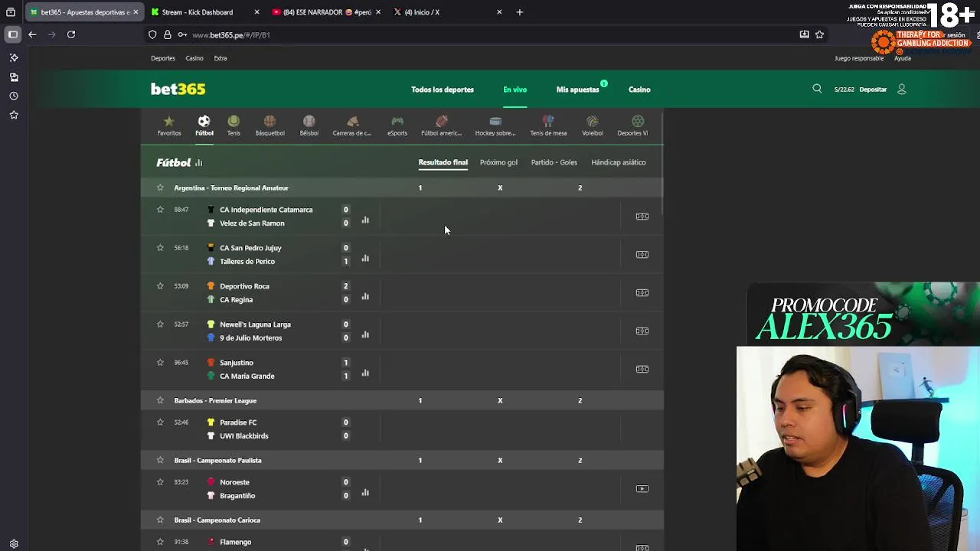The width and height of the screenshot is (980, 551).
Task: Choose the Básquetbol sport icon
Action: pyautogui.click(x=269, y=126)
